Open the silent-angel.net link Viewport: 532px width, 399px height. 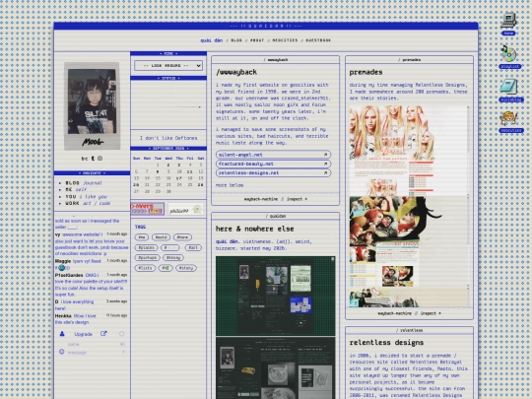(274, 155)
